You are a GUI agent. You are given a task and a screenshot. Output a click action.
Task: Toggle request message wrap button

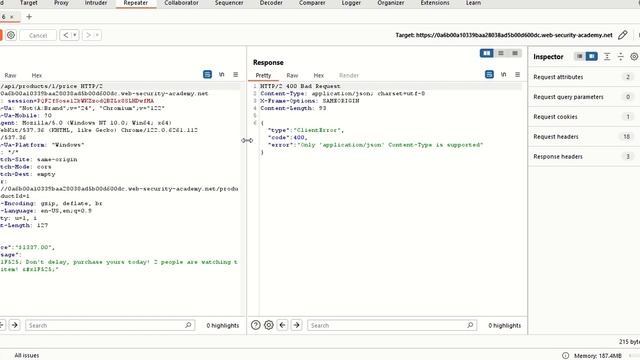[x=207, y=74]
